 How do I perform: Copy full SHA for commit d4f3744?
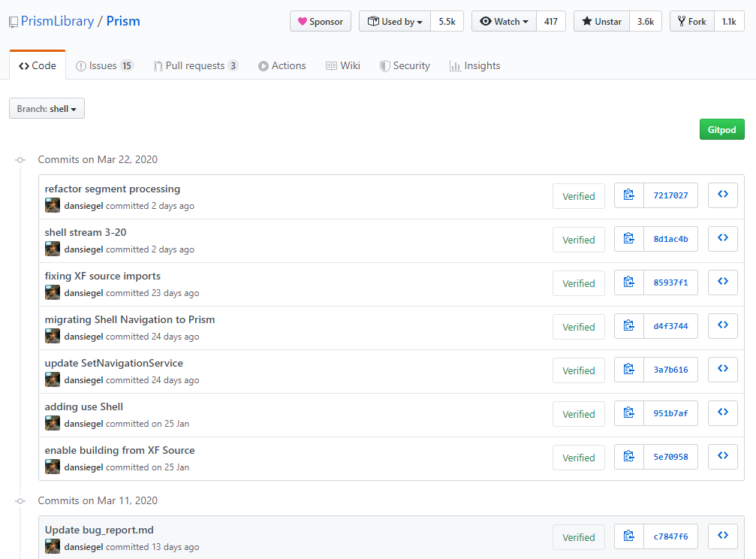click(x=628, y=326)
